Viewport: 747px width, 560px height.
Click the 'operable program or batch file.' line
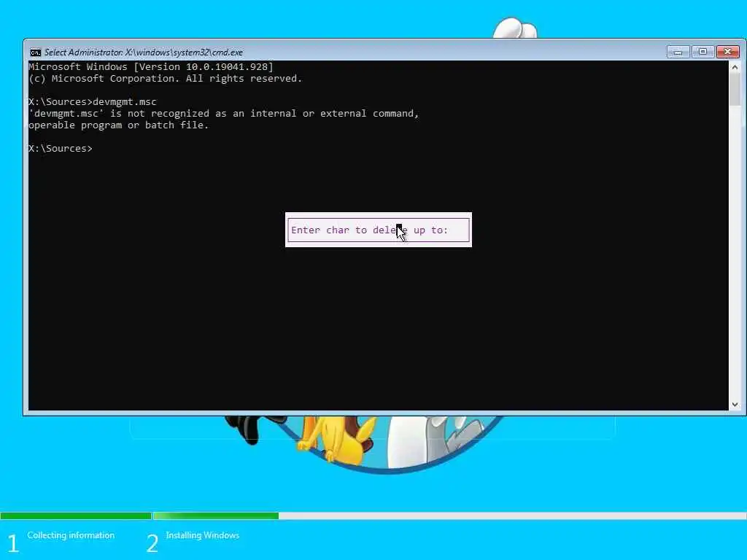[x=119, y=125]
